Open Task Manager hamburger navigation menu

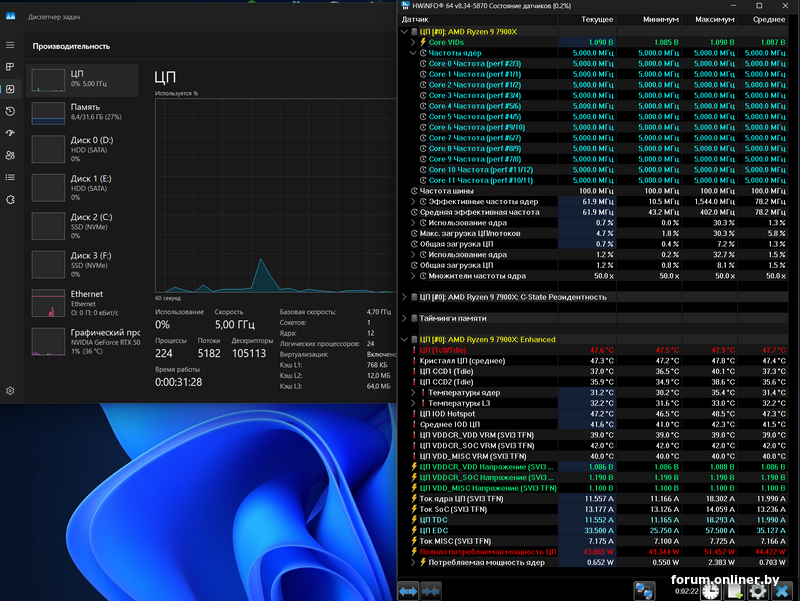click(x=10, y=45)
